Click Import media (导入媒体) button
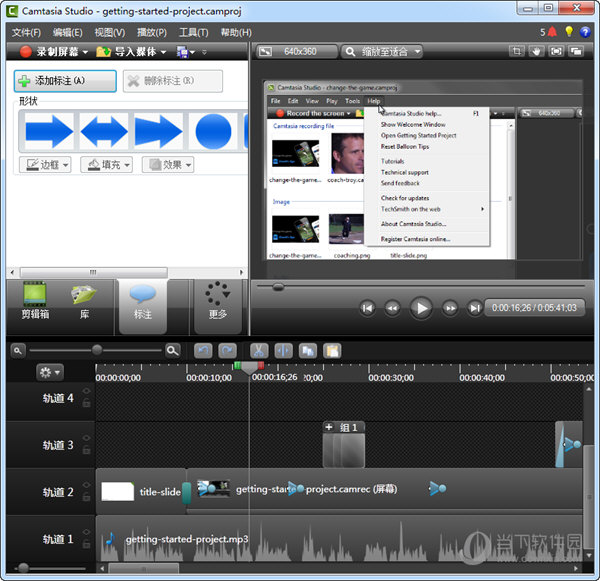 pyautogui.click(x=126, y=52)
